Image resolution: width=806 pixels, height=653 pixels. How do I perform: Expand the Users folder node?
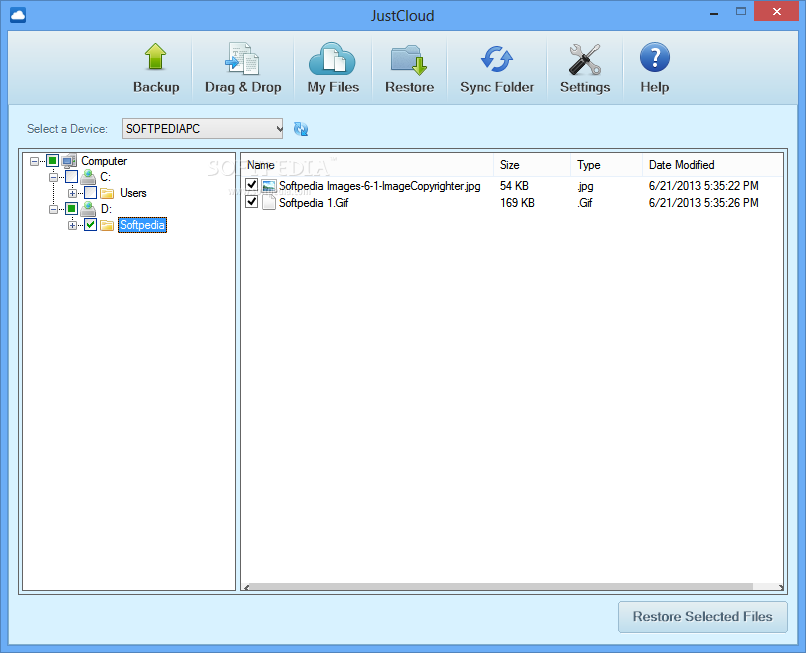tap(72, 193)
